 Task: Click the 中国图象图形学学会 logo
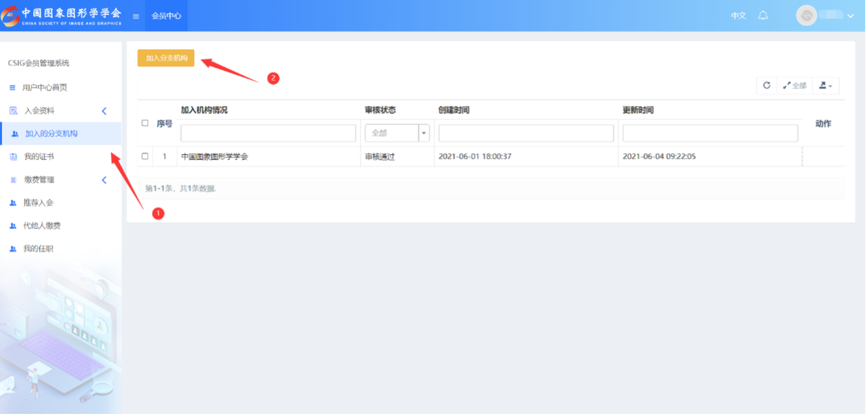(62, 16)
